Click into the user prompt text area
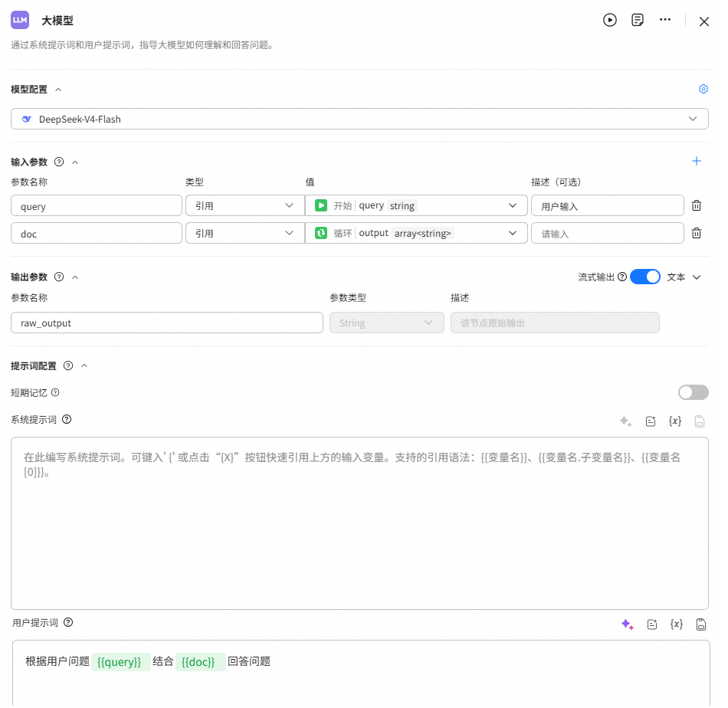The height and width of the screenshot is (708, 728). [x=361, y=674]
